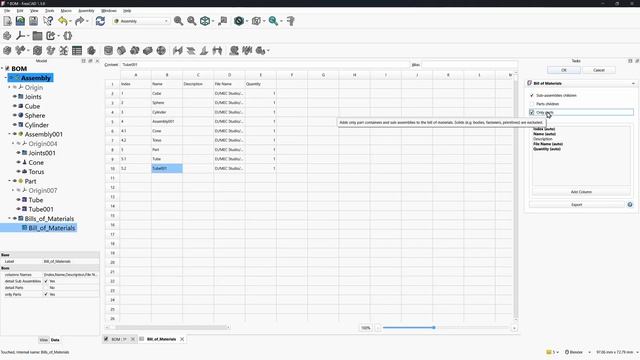The image size is (640, 360).
Task: Toggle the Sub-assemblies children checkbox
Action: tap(531, 95)
